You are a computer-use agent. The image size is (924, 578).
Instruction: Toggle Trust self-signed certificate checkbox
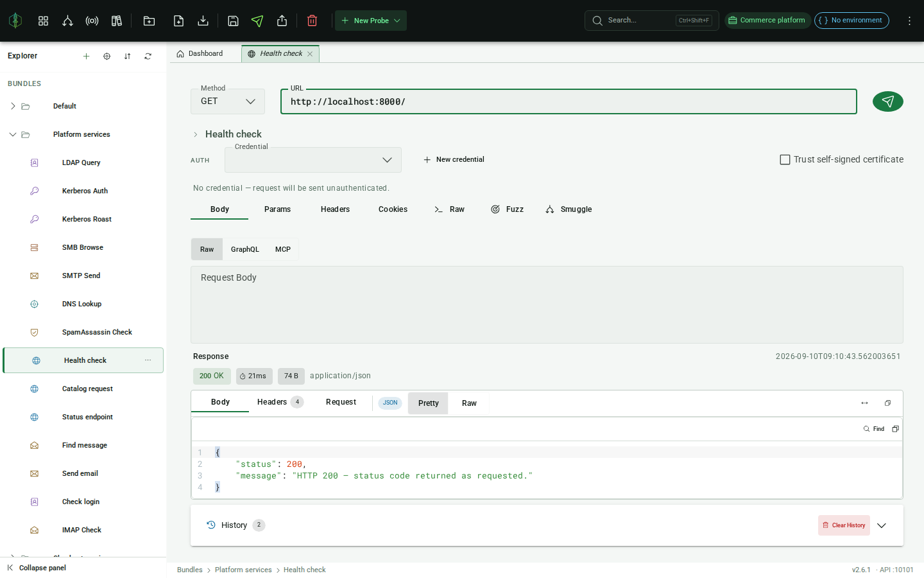[785, 159]
